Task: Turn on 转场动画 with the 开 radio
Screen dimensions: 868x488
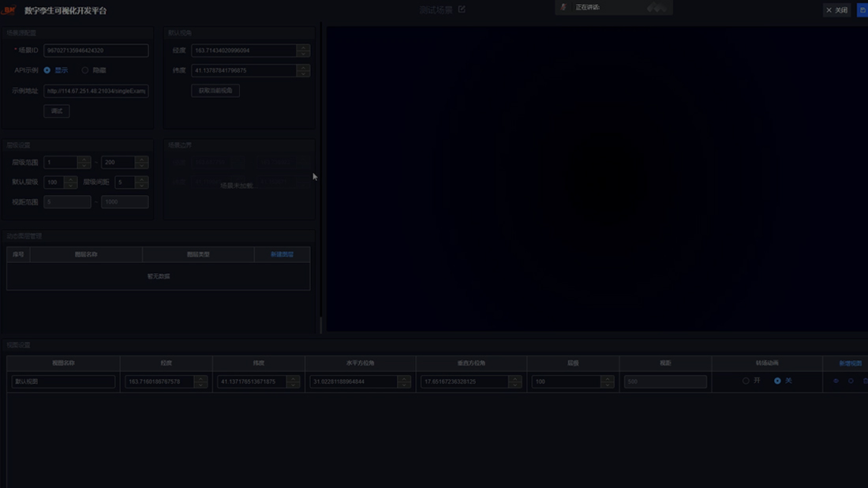Action: (x=746, y=381)
